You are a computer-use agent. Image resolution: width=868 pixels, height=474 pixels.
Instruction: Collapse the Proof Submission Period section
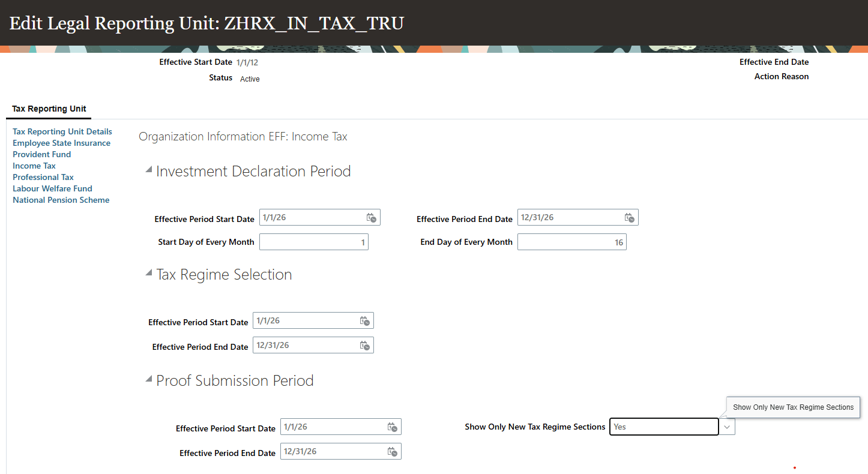click(x=148, y=380)
